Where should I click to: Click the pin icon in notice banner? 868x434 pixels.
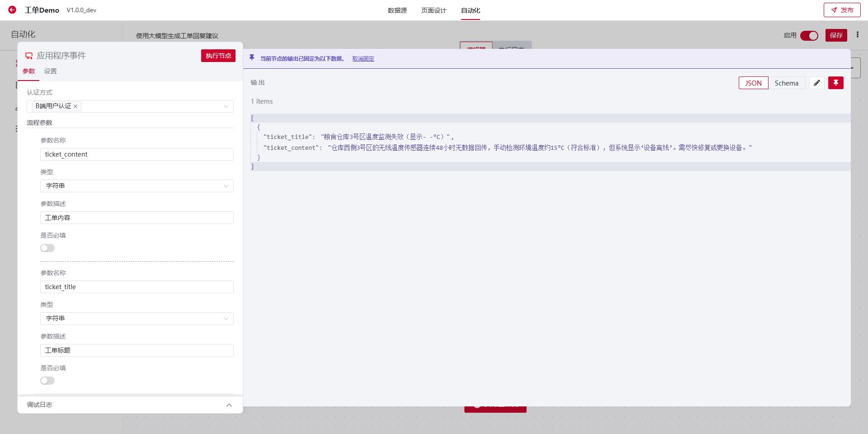point(252,58)
